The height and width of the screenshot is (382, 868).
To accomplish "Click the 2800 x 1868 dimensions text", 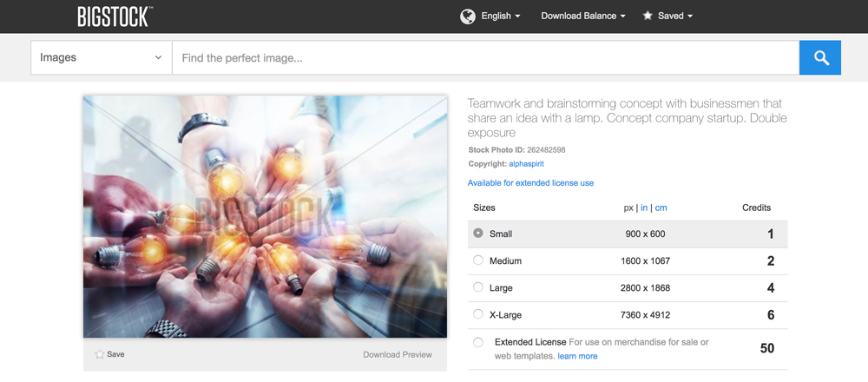I will tap(646, 288).
